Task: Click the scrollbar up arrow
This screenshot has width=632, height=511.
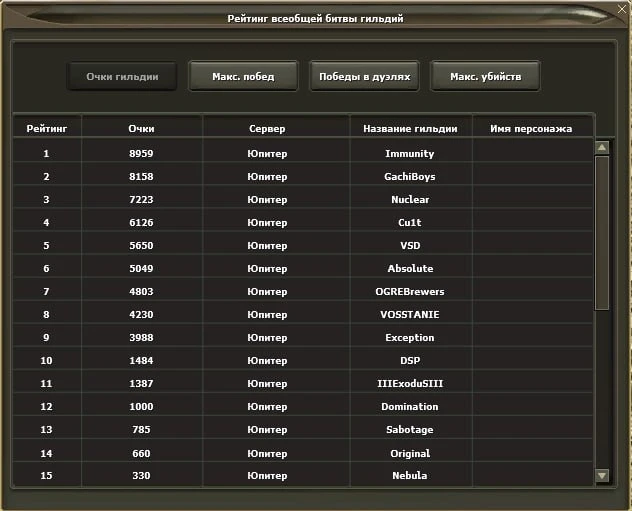Action: [x=602, y=147]
